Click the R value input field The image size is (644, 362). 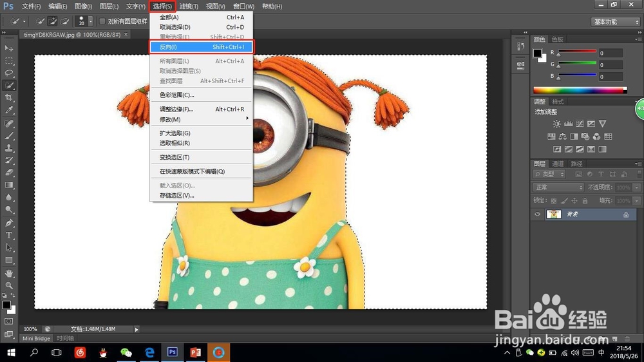click(611, 53)
